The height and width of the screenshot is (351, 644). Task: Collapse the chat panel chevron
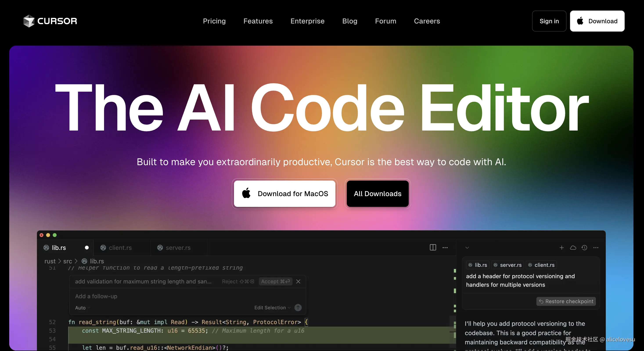click(467, 247)
